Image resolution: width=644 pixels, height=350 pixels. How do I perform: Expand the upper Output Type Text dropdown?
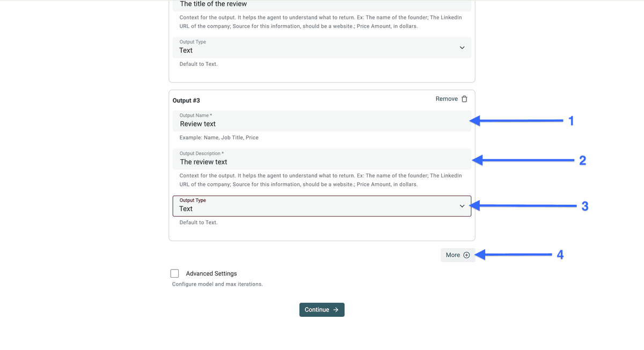pyautogui.click(x=322, y=47)
